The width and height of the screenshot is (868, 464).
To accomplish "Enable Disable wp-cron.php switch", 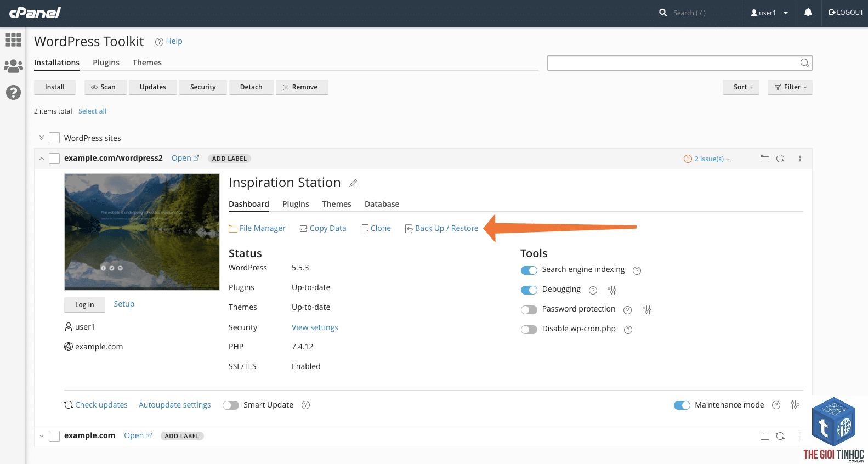I will (529, 329).
